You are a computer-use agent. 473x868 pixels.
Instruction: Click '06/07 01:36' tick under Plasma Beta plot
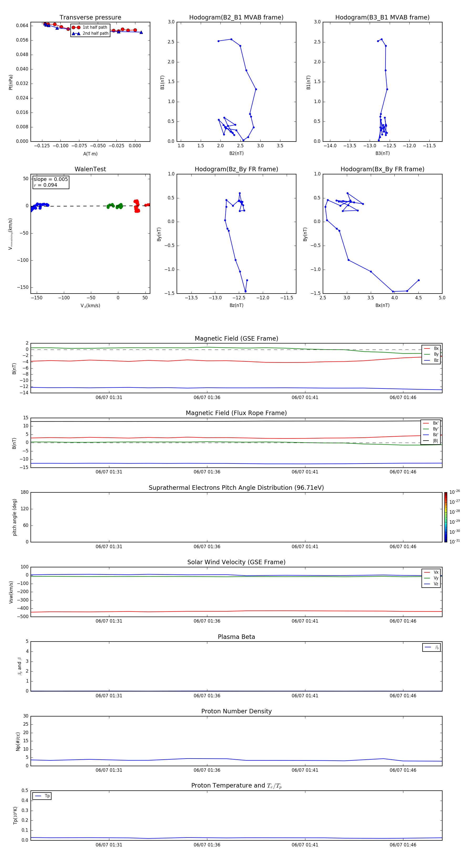click(207, 696)
